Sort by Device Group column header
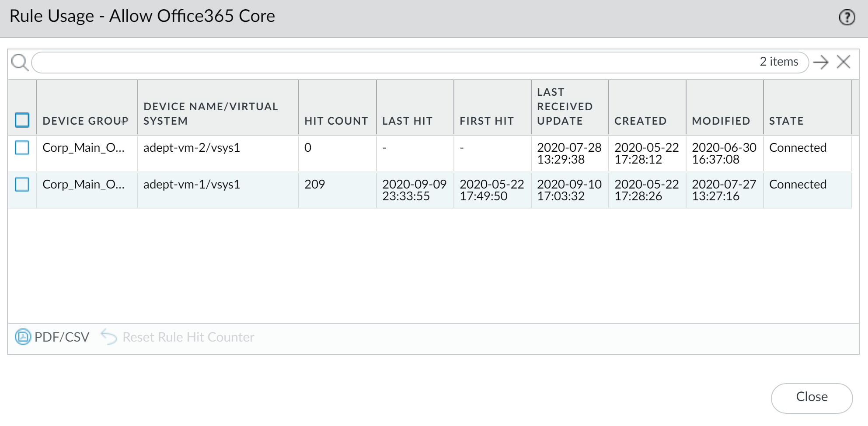This screenshot has height=426, width=868. click(x=86, y=121)
